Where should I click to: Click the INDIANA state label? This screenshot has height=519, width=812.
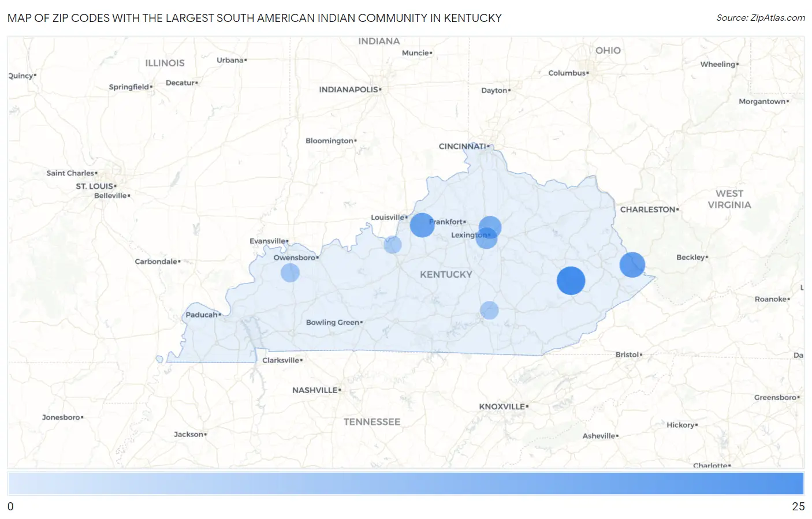(x=379, y=41)
